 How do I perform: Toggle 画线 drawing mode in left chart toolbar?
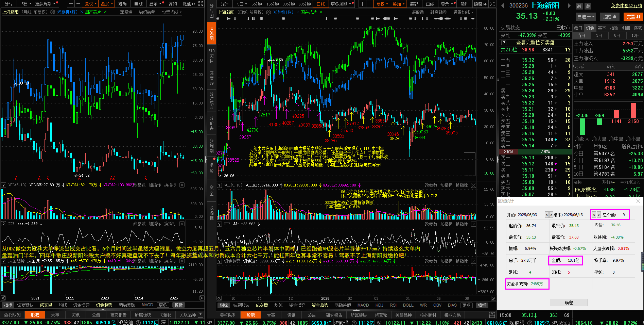pos(138,4)
